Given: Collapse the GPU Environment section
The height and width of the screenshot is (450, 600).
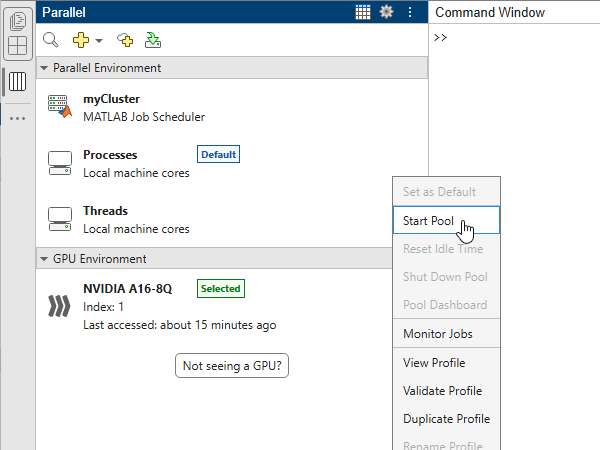Looking at the screenshot, I should [44, 259].
